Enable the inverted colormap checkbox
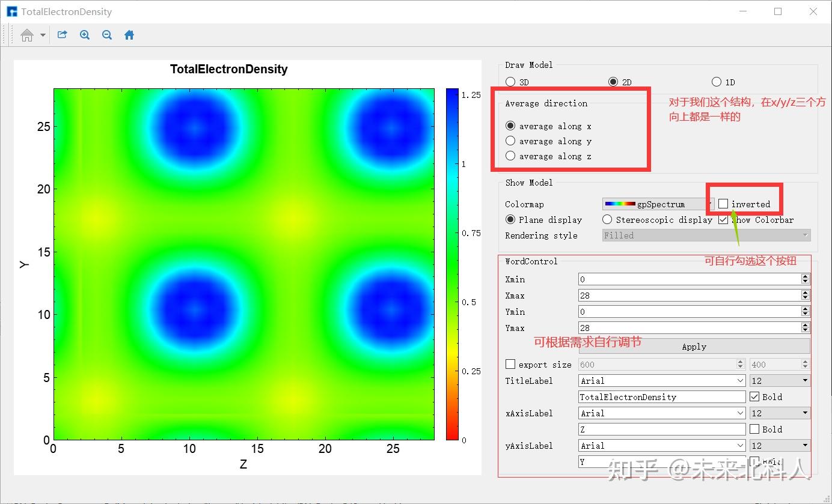The width and height of the screenshot is (832, 504). (723, 204)
